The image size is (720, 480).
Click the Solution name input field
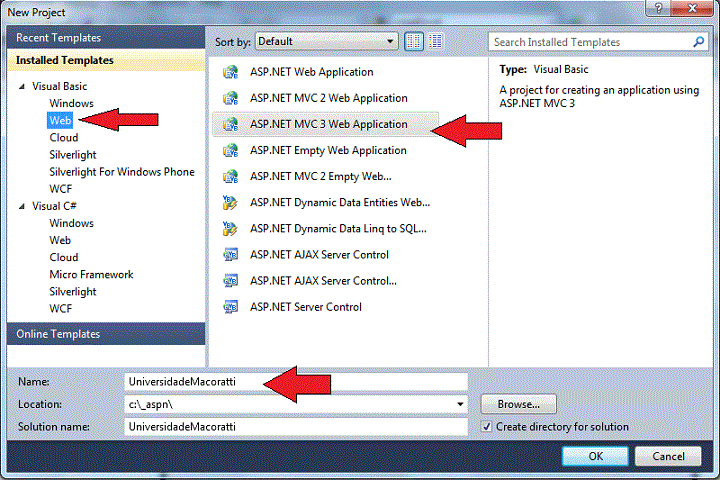pyautogui.click(x=296, y=427)
